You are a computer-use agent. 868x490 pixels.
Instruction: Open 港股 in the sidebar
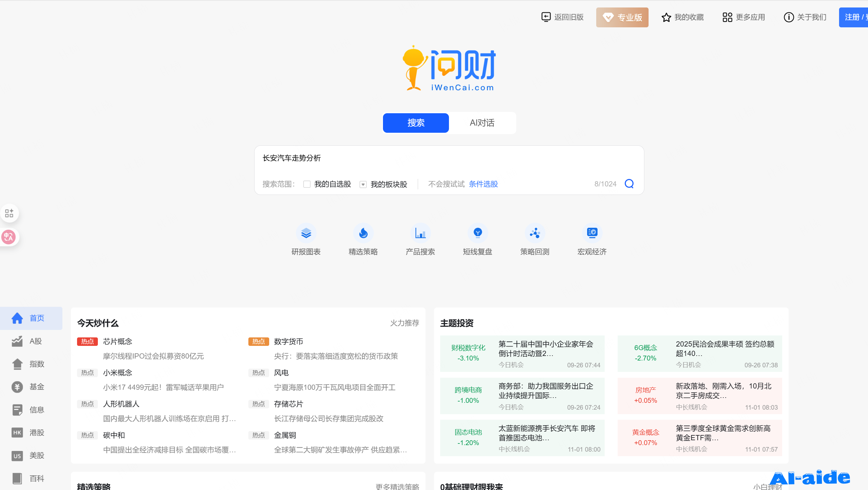point(31,433)
